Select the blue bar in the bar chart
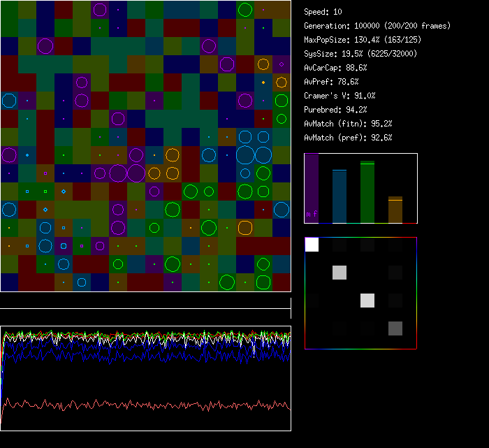489x448 pixels. 340,196
